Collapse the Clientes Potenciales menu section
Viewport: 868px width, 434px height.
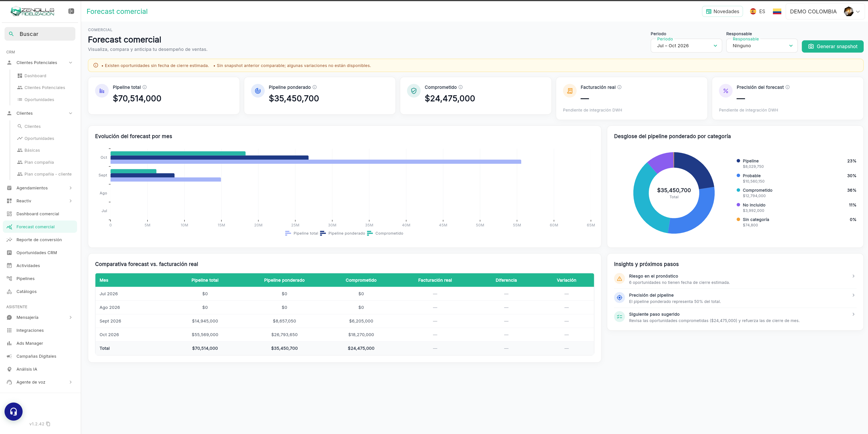(x=70, y=63)
